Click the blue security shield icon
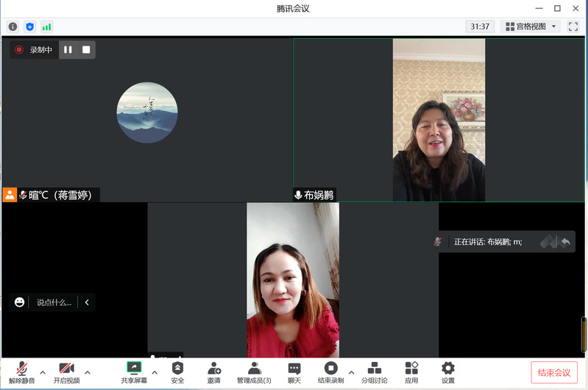 [x=29, y=26]
